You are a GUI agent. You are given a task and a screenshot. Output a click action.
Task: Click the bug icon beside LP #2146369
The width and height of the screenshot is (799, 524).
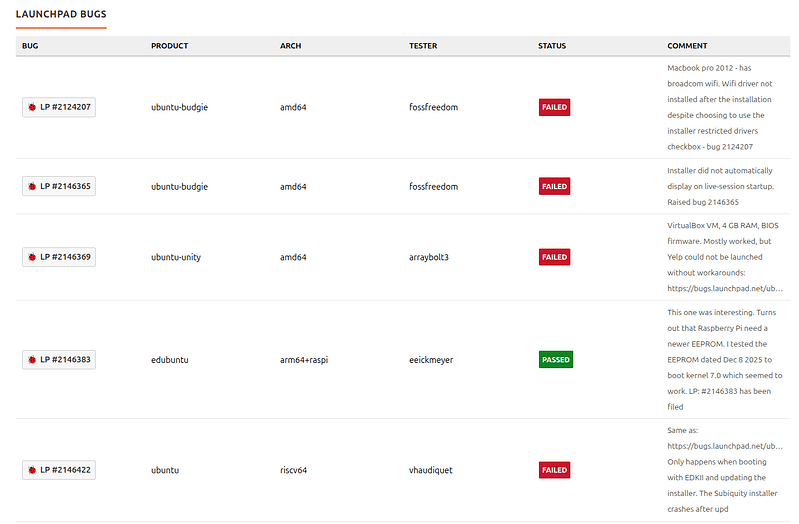(x=32, y=257)
